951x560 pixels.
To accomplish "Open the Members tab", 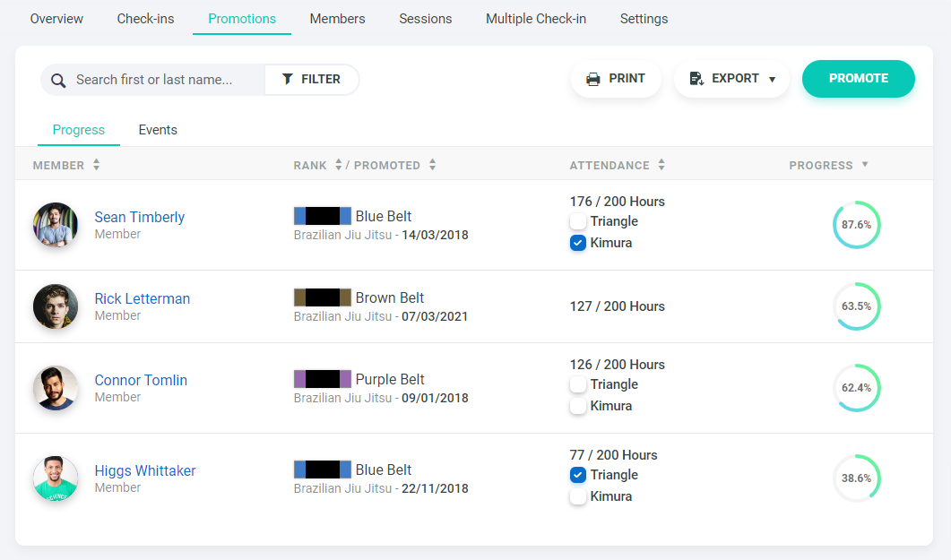I will click(x=337, y=19).
